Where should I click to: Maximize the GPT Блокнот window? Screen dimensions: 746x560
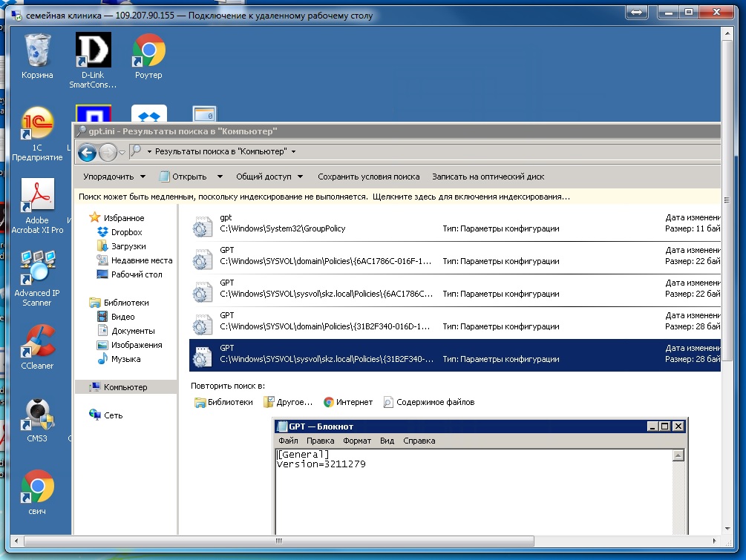665,426
